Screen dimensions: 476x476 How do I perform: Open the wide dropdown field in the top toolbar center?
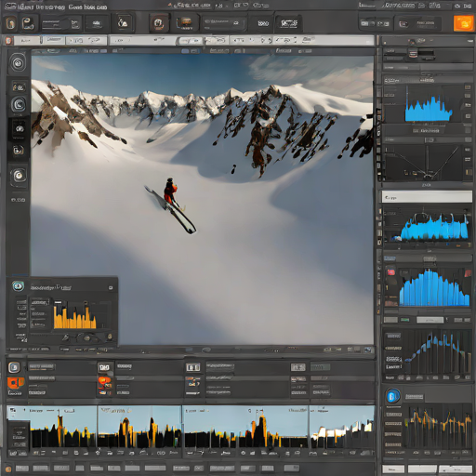point(224,23)
